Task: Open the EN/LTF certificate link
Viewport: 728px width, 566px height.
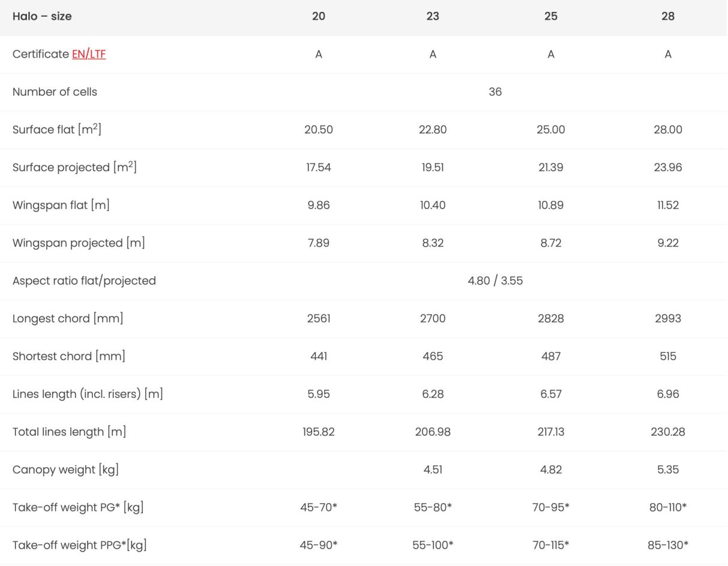Action: pyautogui.click(x=89, y=54)
